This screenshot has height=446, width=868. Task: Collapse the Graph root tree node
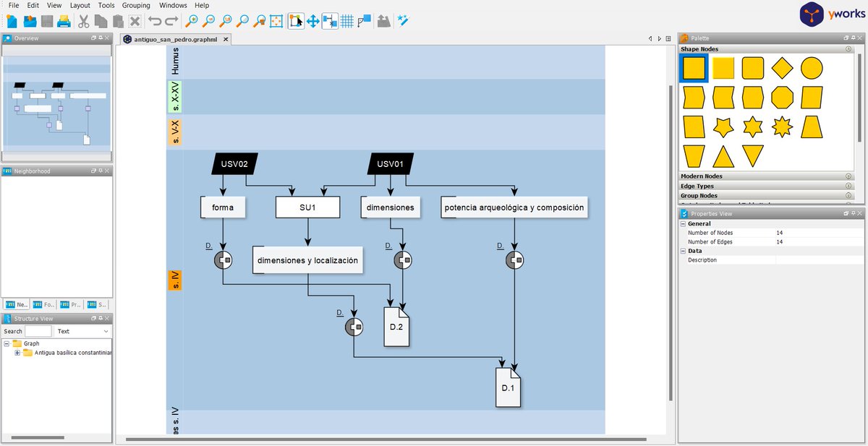[x=7, y=343]
